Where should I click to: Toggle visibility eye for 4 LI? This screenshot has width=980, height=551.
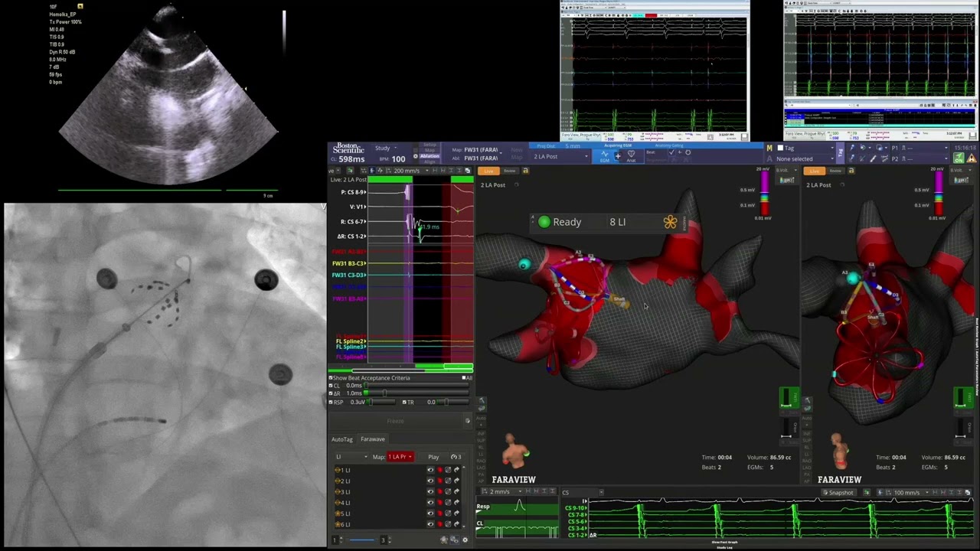pyautogui.click(x=430, y=503)
